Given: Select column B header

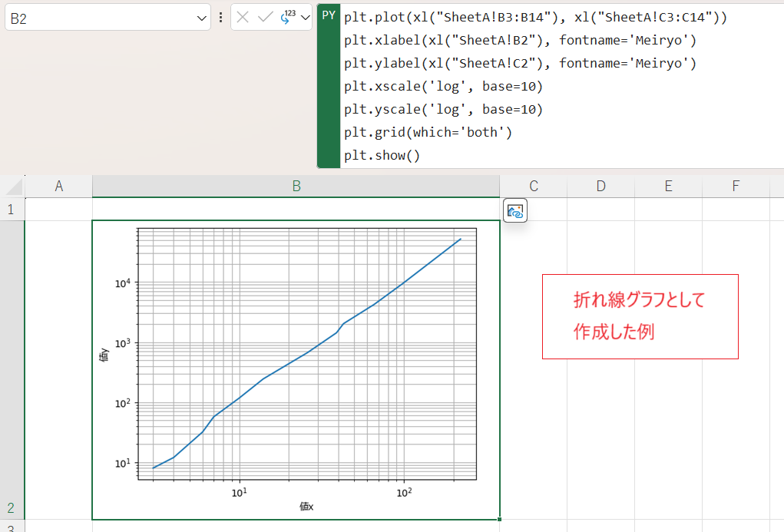Looking at the screenshot, I should (296, 185).
